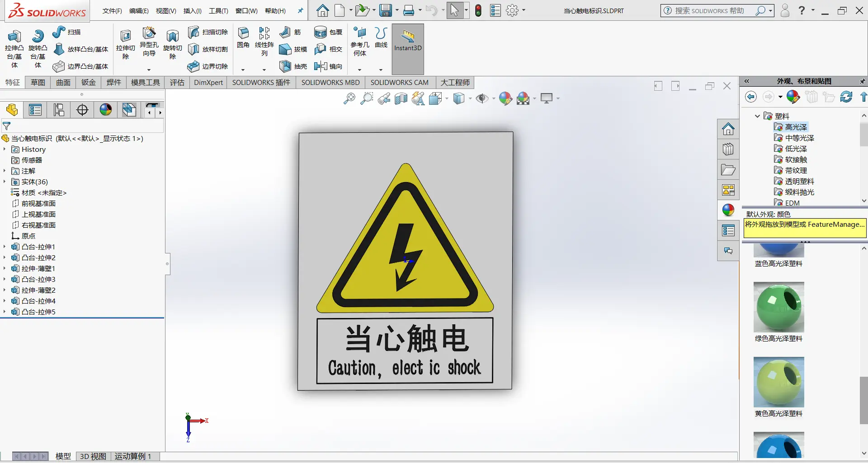The height and width of the screenshot is (463, 868).
Task: Click the Boundary Cut (边界切除) tool
Action: [208, 66]
